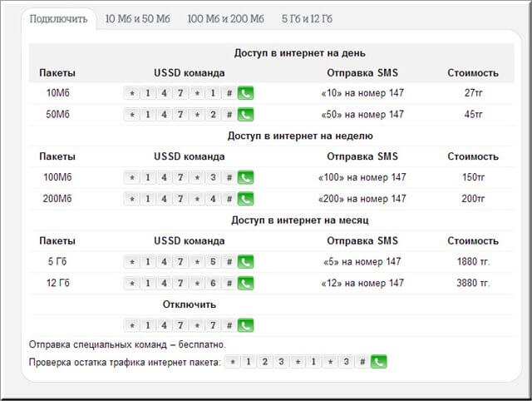The height and width of the screenshot is (401, 532).
Task: Click SMS text «5» на номер 147
Action: [362, 261]
